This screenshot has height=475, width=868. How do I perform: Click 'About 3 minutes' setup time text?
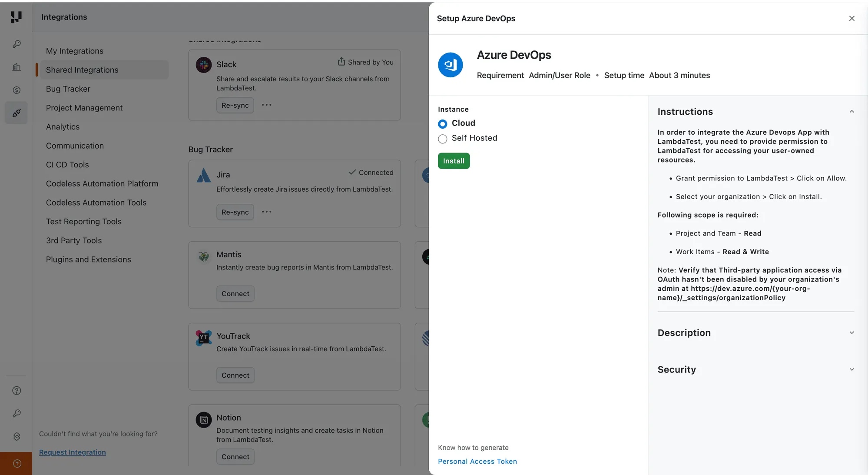679,75
